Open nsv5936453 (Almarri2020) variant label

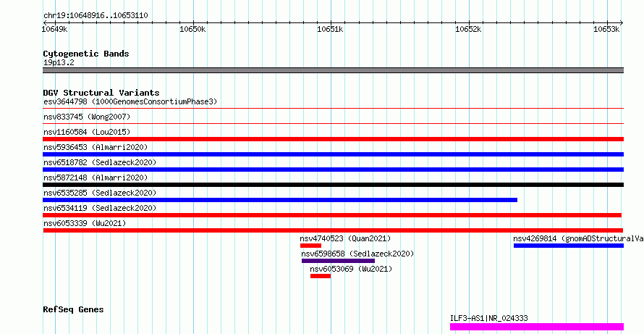tap(96, 147)
